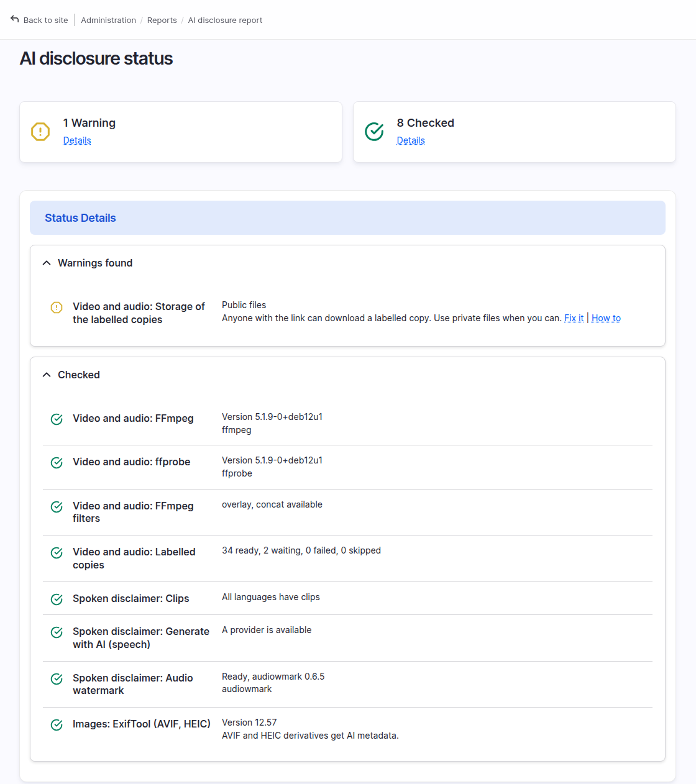Viewport: 696px width, 784px height.
Task: Click the Fix it link
Action: (574, 318)
